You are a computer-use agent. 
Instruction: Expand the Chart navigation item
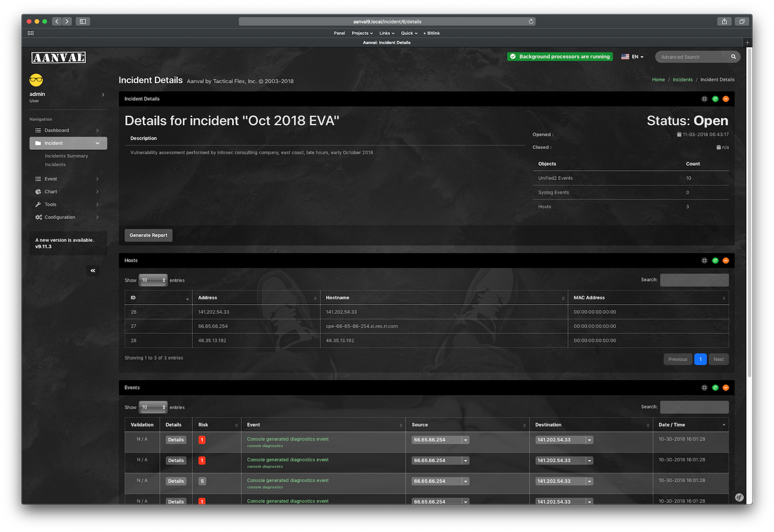coord(68,192)
